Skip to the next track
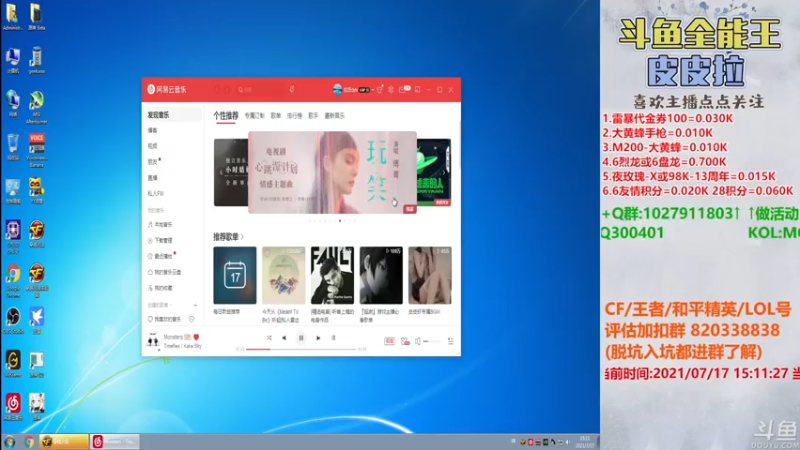 (x=318, y=338)
